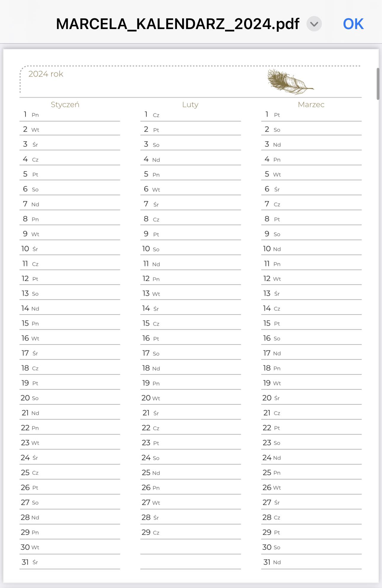Select the Styczeń month heading
The width and height of the screenshot is (382, 588).
coord(65,104)
